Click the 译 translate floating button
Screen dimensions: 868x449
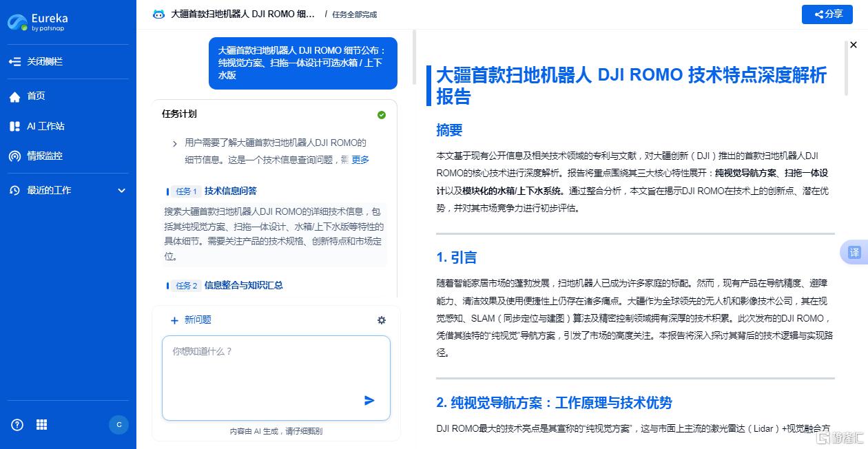(x=854, y=253)
